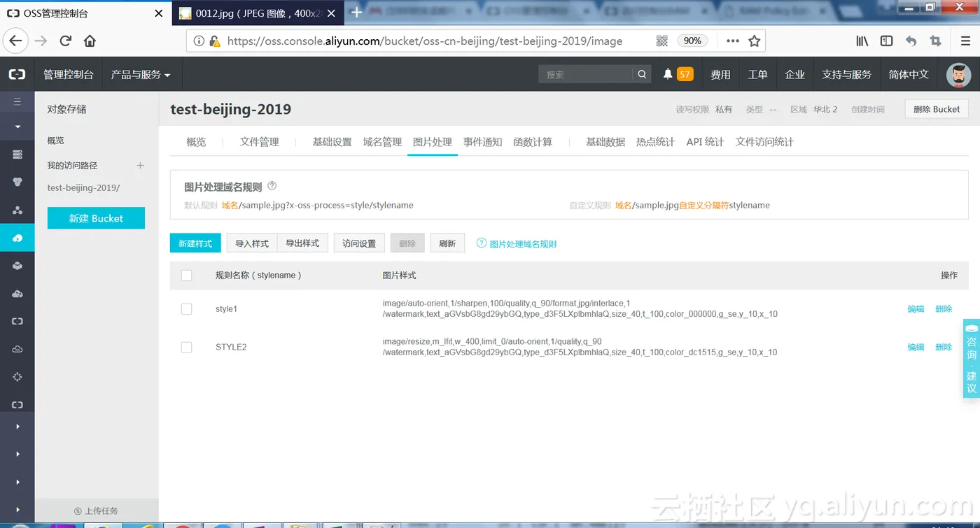
Task: Click 删除 in the STYLE2 row
Action: click(944, 348)
